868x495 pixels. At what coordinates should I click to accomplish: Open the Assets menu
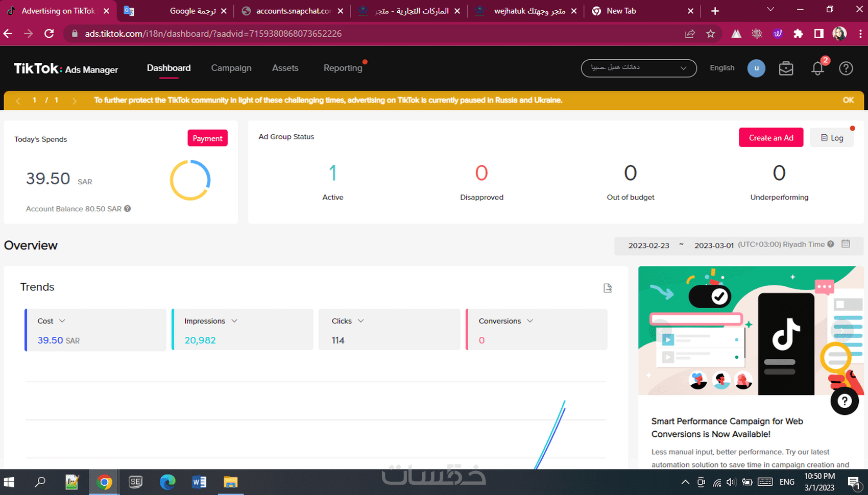click(x=285, y=68)
